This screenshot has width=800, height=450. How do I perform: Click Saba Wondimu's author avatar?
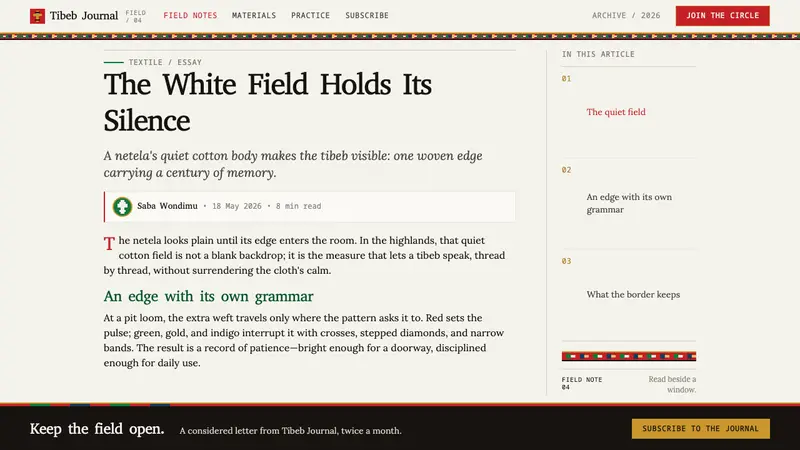[x=122, y=207]
